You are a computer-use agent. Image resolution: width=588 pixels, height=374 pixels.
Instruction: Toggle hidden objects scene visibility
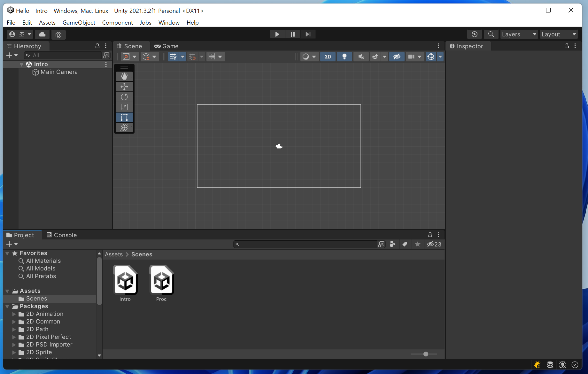click(x=397, y=57)
